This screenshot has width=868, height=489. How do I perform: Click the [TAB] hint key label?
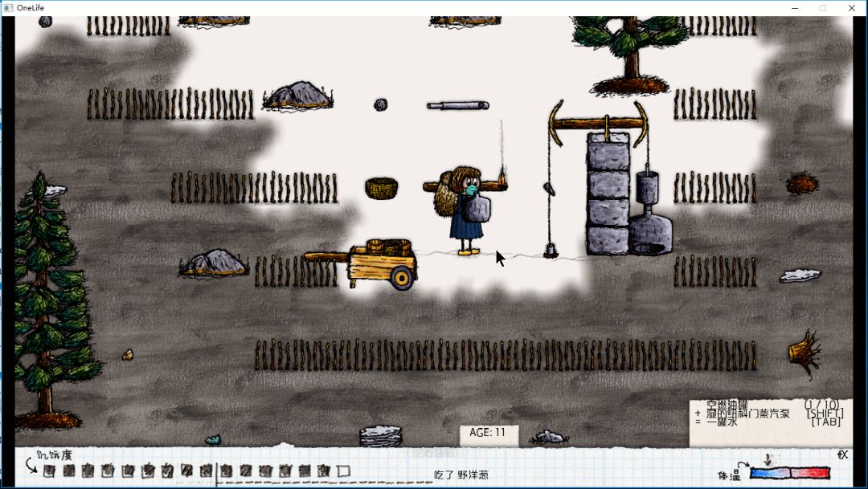coord(826,422)
